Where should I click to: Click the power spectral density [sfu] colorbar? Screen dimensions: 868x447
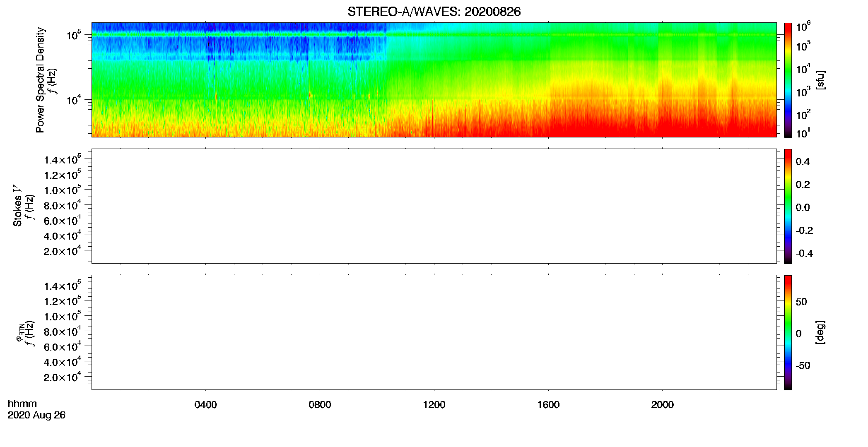coord(788,80)
